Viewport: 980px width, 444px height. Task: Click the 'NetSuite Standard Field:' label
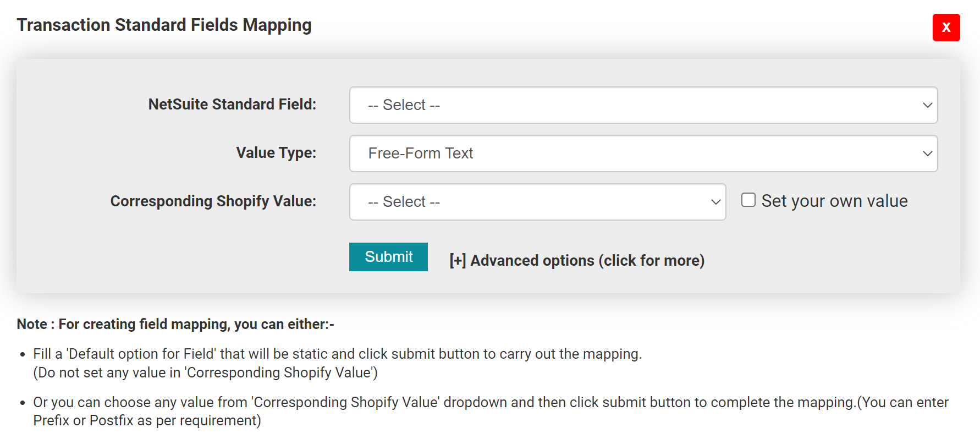(232, 105)
